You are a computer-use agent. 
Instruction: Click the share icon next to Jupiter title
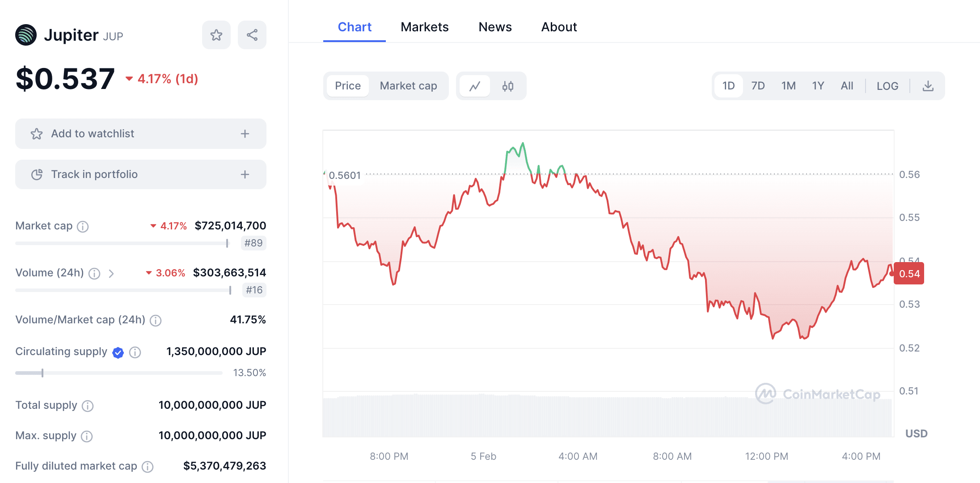point(252,35)
